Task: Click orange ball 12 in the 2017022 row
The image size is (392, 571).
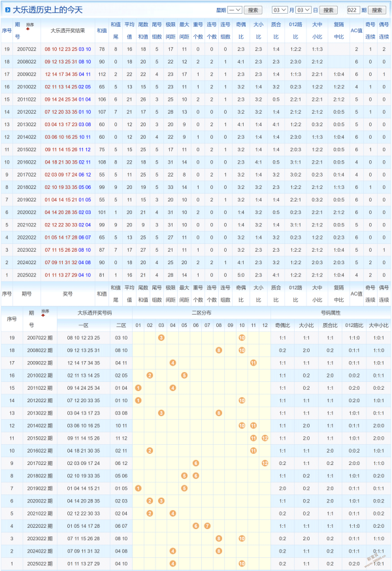Action: pyautogui.click(x=265, y=463)
